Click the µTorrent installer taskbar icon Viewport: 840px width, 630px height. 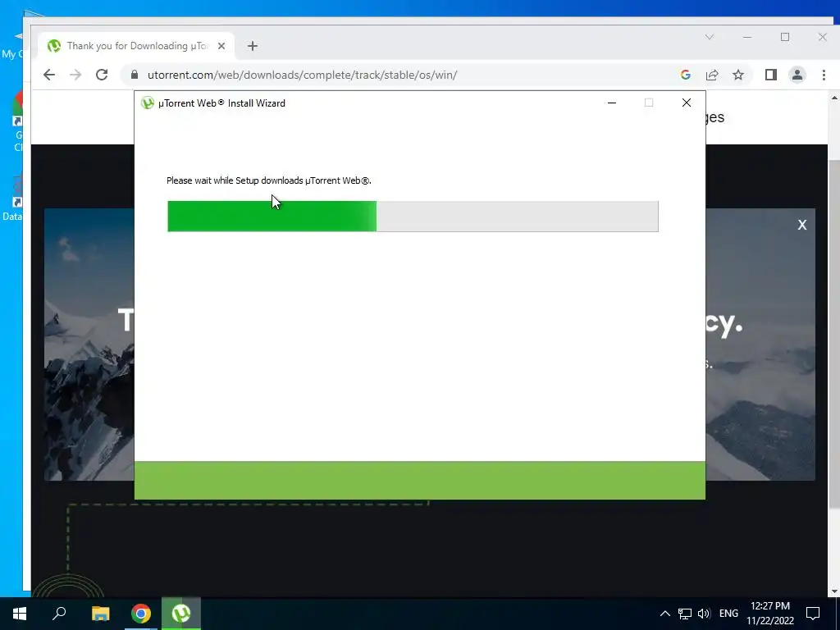(181, 614)
